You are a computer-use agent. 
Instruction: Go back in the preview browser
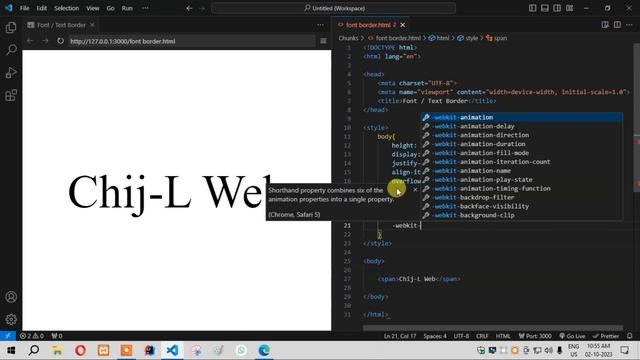click(x=30, y=41)
